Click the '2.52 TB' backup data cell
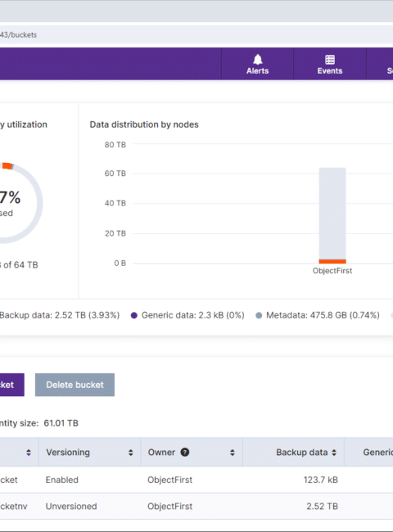393x532 pixels. tap(322, 506)
